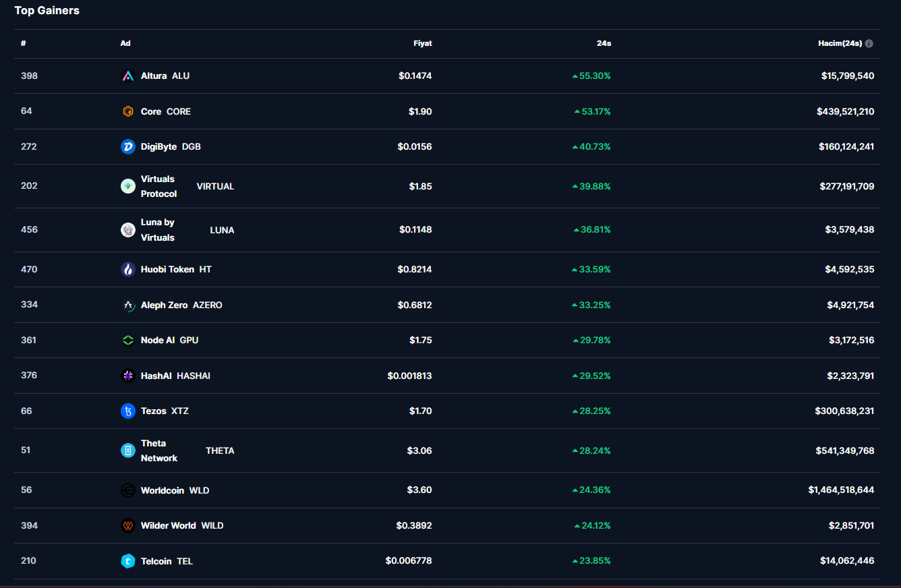Open the DigiByte DGB coin page
Screen dimensions: 901x588
[x=171, y=146]
